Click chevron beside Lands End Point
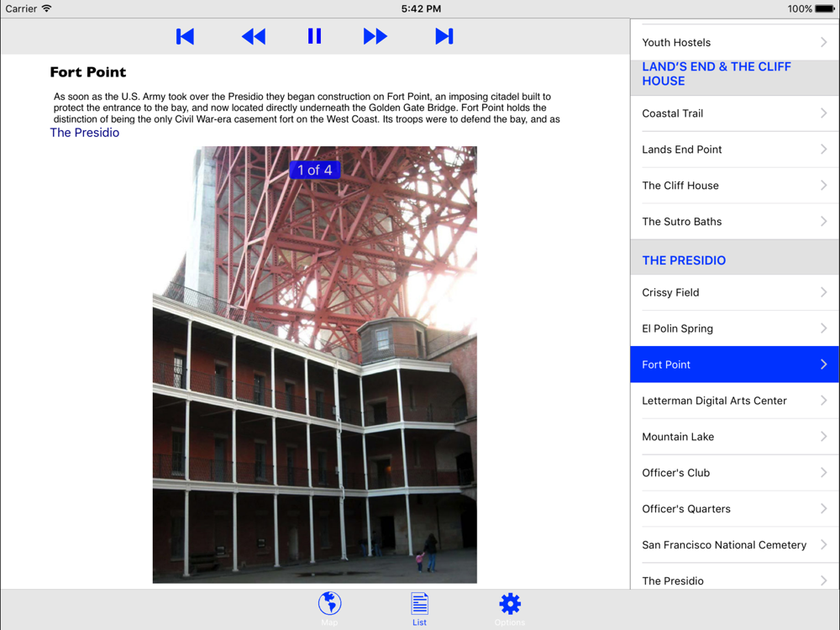 tap(824, 150)
